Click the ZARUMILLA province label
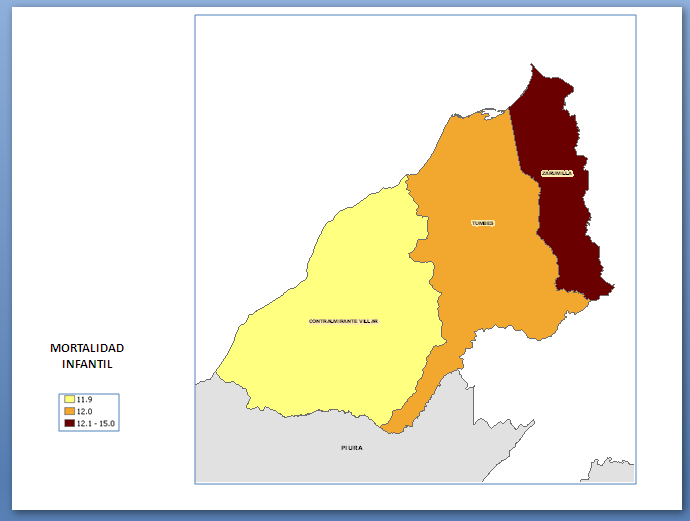 pyautogui.click(x=557, y=172)
